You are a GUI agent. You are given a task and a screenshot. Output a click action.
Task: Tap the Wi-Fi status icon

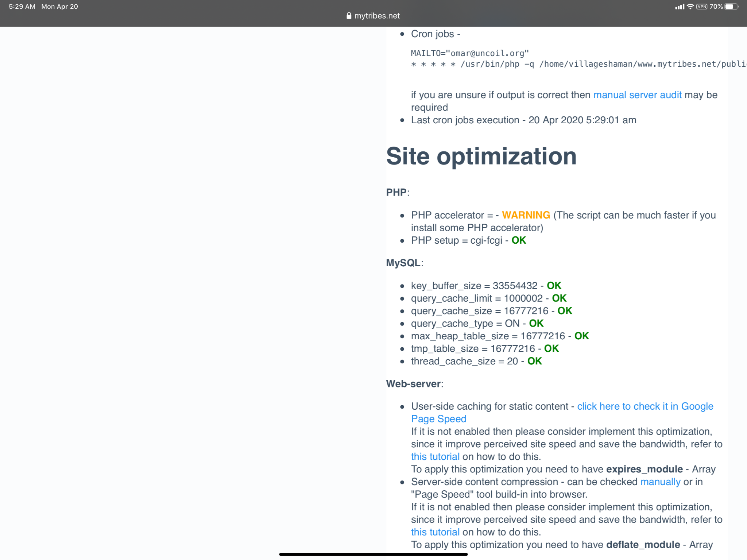pyautogui.click(x=690, y=7)
